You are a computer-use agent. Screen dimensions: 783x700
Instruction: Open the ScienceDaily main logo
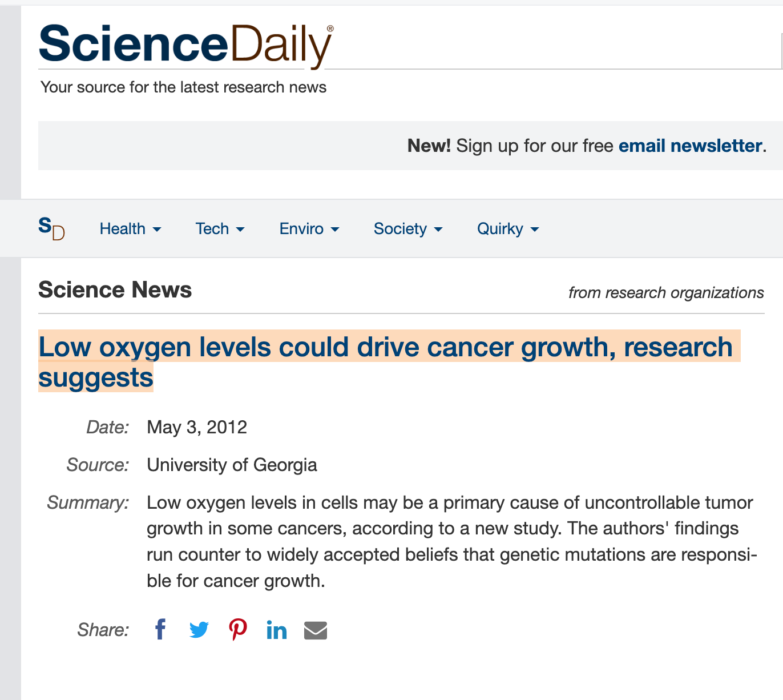[x=186, y=45]
